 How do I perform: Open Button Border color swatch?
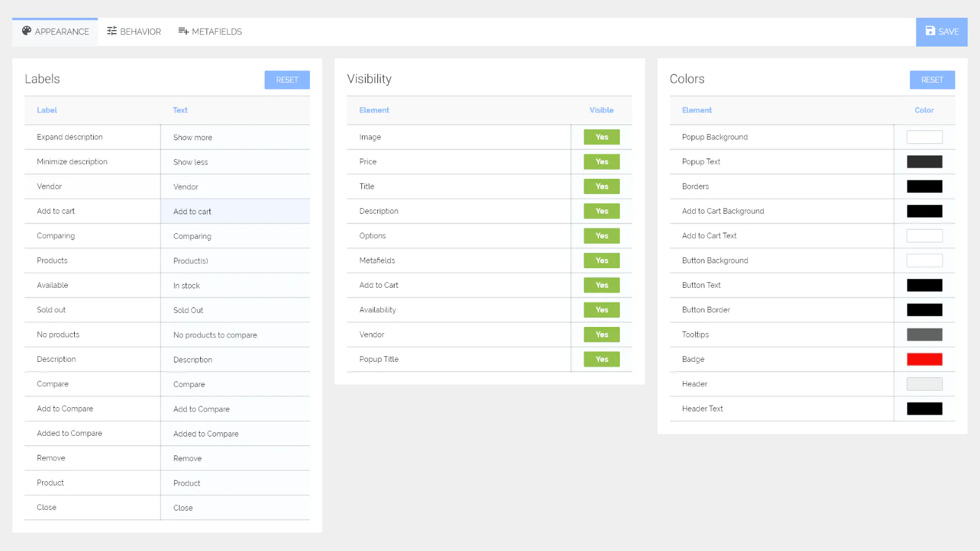(924, 310)
